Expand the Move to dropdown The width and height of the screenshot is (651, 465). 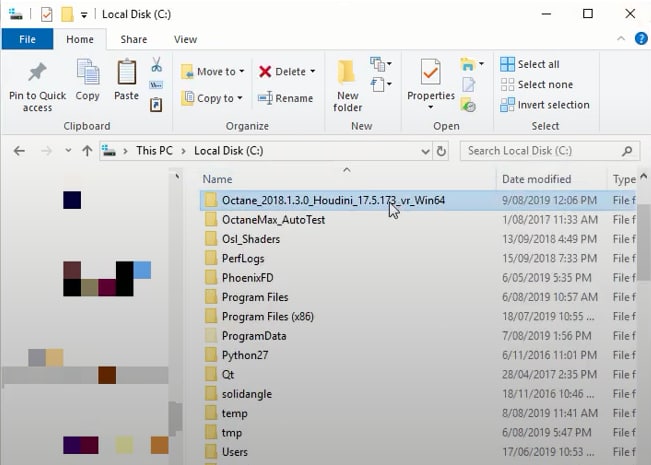[x=241, y=72]
